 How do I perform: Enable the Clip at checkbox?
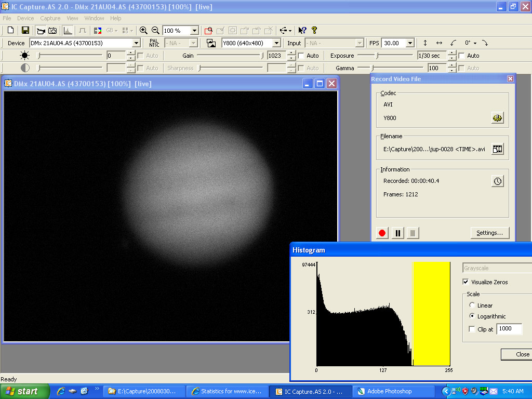tap(472, 329)
